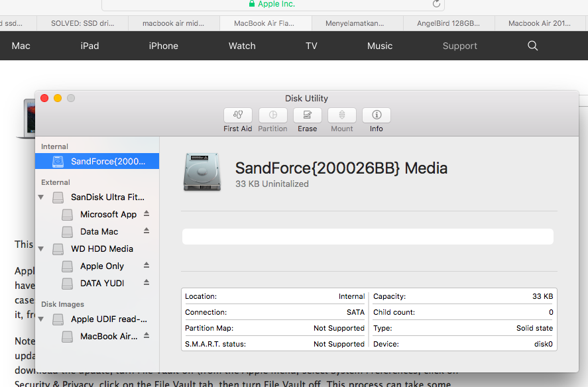Eject the Microsoft App volume
The height and width of the screenshot is (387, 588).
pos(147,214)
